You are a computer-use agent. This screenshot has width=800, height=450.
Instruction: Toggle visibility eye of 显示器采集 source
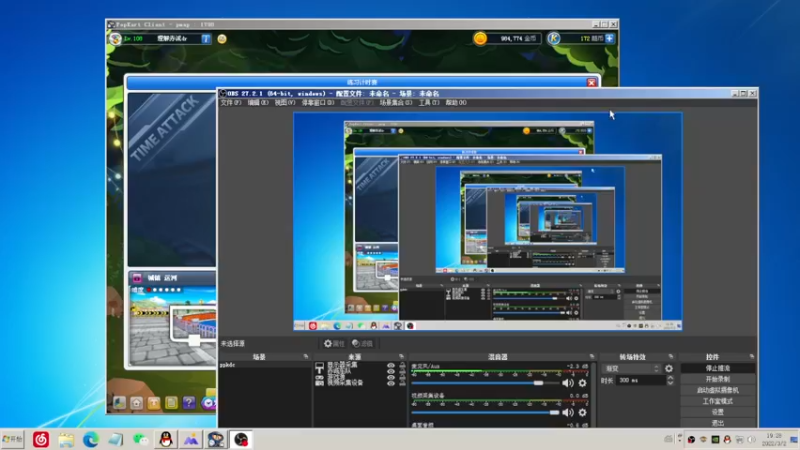pyautogui.click(x=391, y=365)
